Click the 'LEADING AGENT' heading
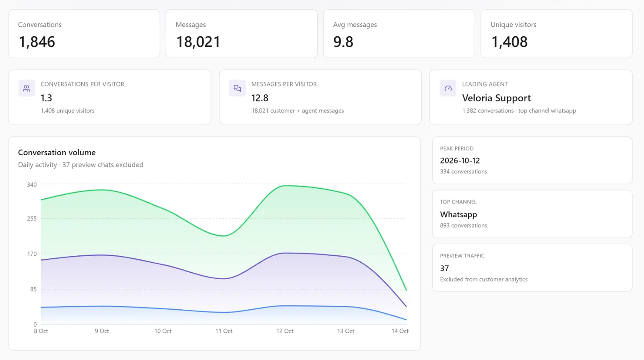 485,84
